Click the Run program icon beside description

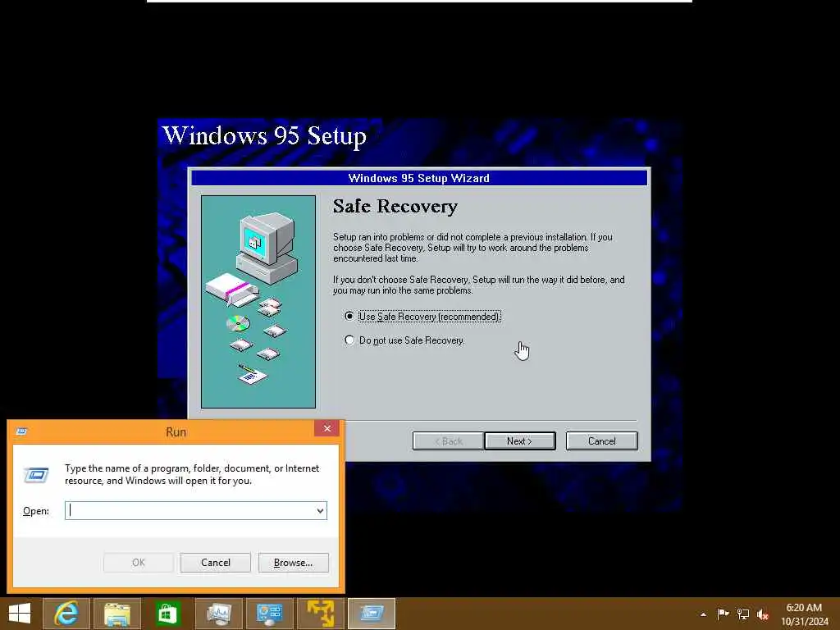coord(36,475)
